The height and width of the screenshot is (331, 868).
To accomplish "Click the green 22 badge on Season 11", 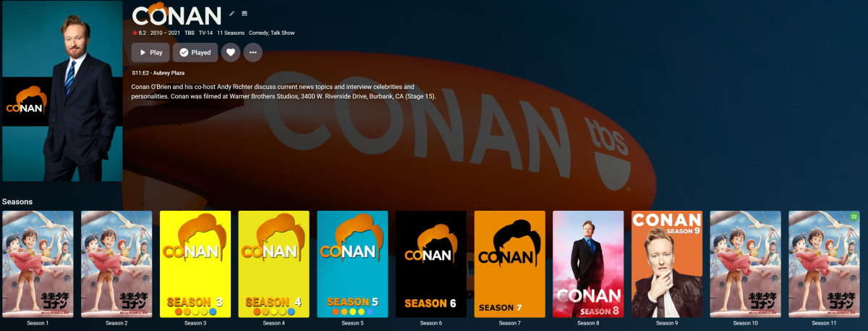I will click(x=854, y=217).
